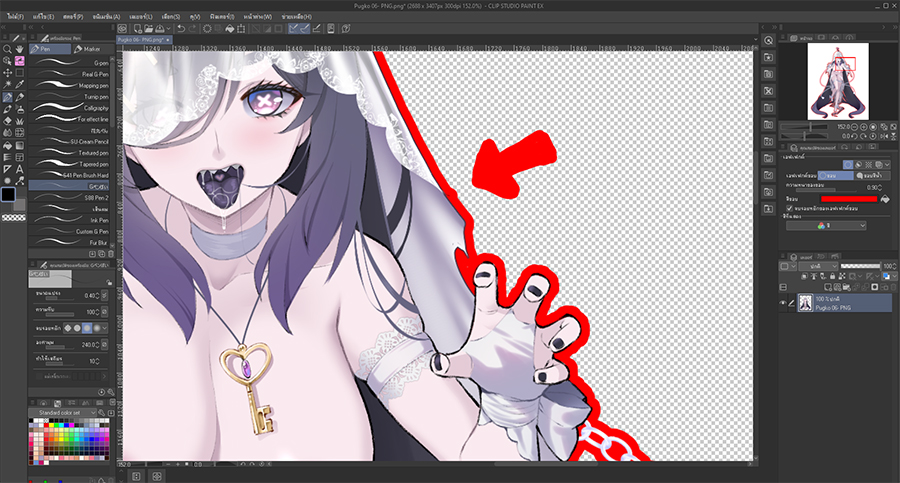Click the navigator Zoom in icon
Viewport: 900px width, 483px height.
(863, 127)
